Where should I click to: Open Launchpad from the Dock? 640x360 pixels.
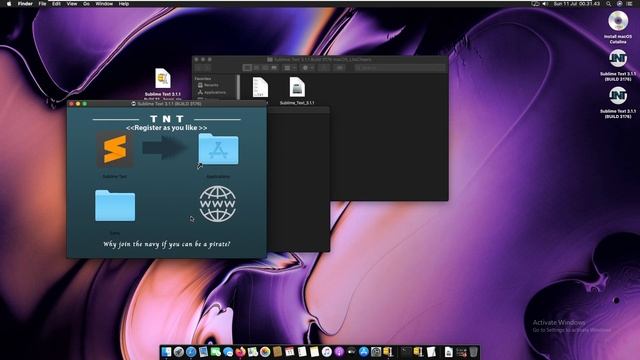tap(179, 351)
